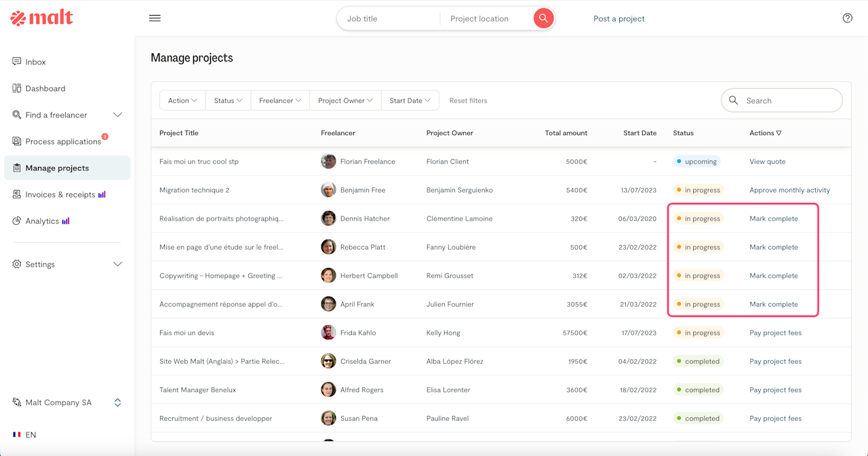Viewport: 868px width, 456px height.
Task: Expand the Start Date filter
Action: pyautogui.click(x=410, y=100)
